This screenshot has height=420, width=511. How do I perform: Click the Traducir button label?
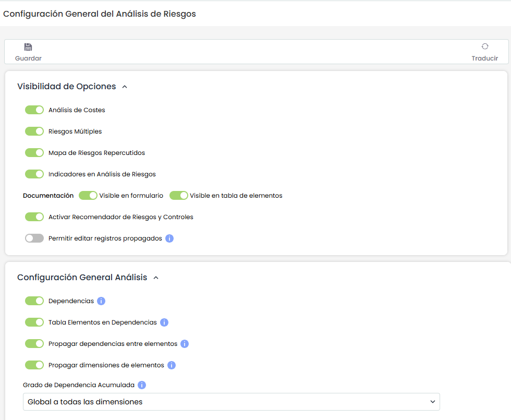pyautogui.click(x=484, y=58)
